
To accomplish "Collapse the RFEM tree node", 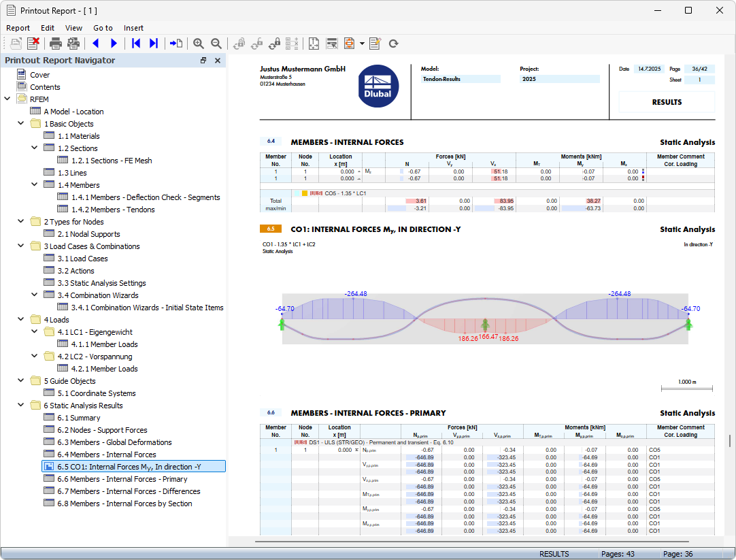I will [x=7, y=99].
